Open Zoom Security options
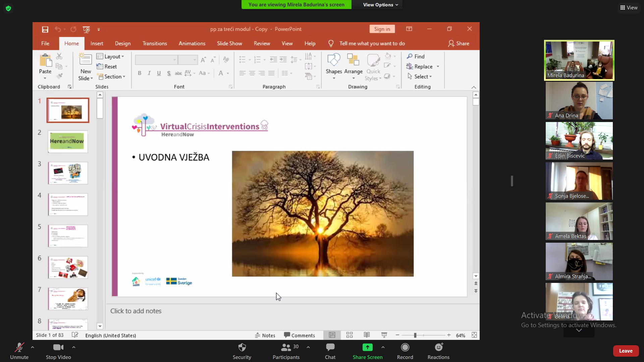This screenshot has width=644, height=362. click(242, 351)
